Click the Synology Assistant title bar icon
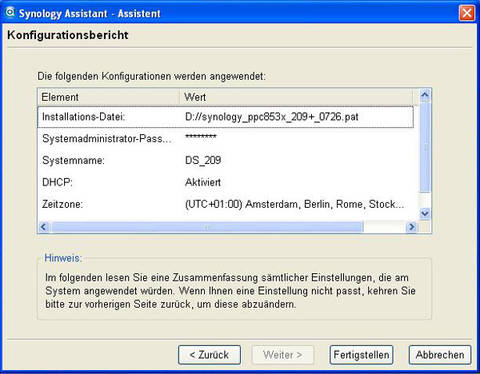 pos(10,13)
